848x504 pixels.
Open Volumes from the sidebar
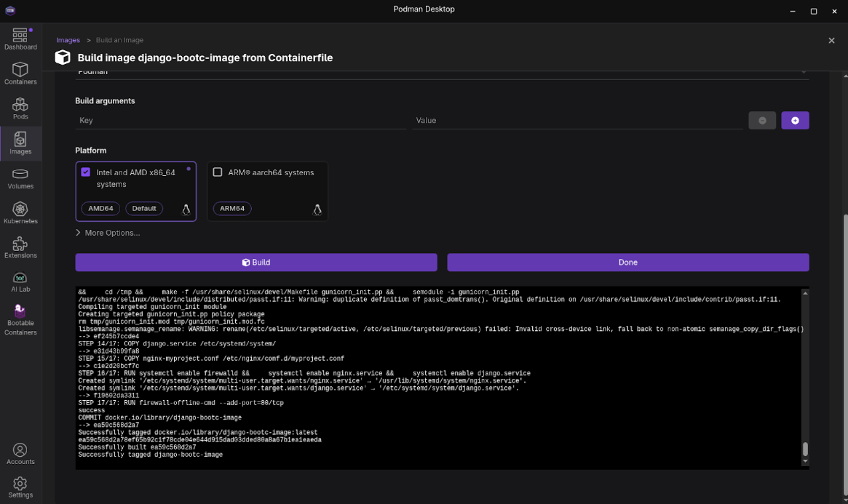(x=20, y=178)
